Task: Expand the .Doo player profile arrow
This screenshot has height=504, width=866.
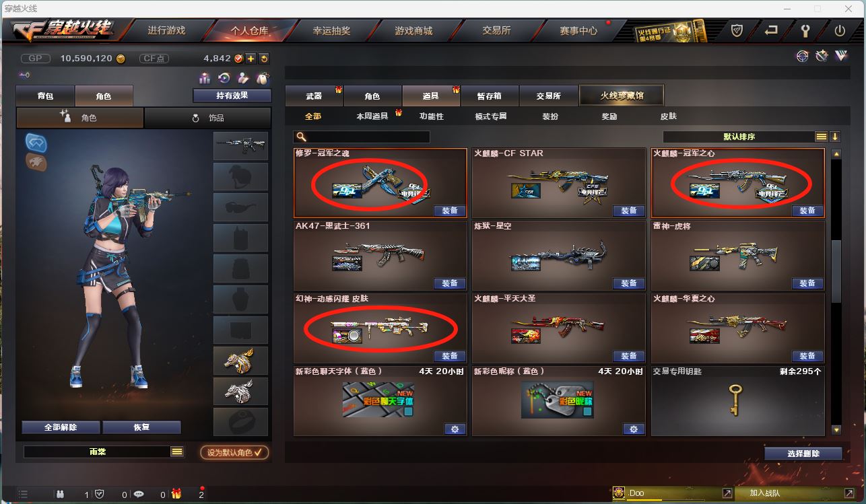Action: (x=727, y=493)
